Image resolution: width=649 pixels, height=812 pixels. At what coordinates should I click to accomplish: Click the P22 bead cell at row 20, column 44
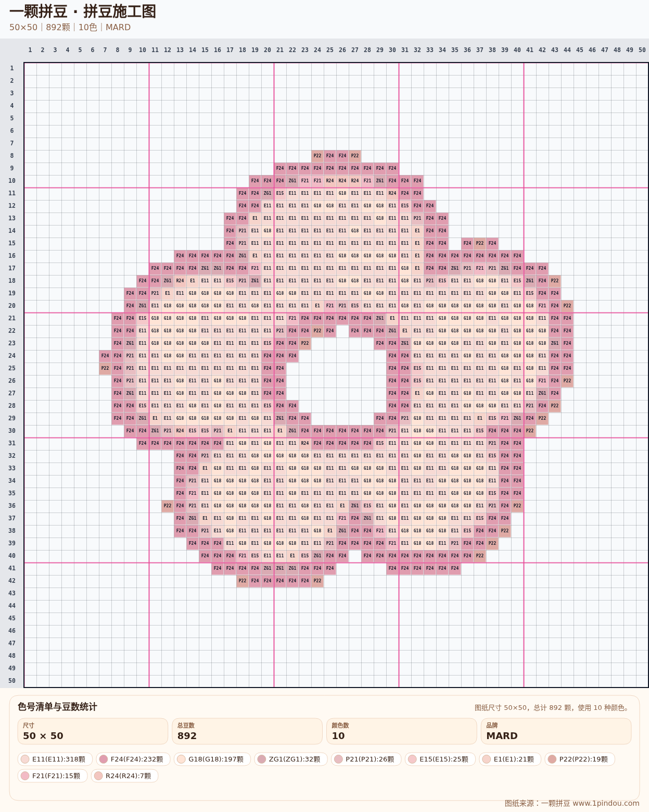point(567,306)
